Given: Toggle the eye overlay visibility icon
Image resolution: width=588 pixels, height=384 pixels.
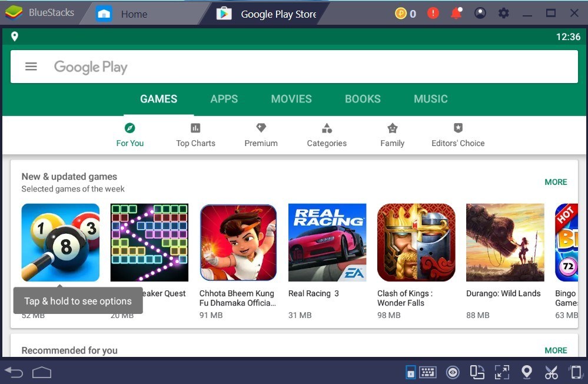Looking at the screenshot, I should pos(453,372).
